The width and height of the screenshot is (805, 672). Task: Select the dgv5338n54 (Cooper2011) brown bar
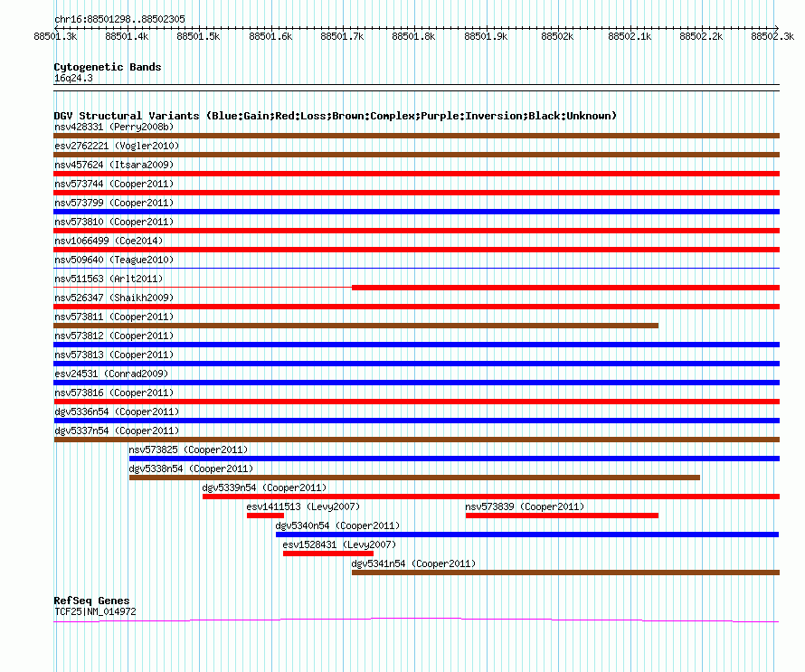414,478
